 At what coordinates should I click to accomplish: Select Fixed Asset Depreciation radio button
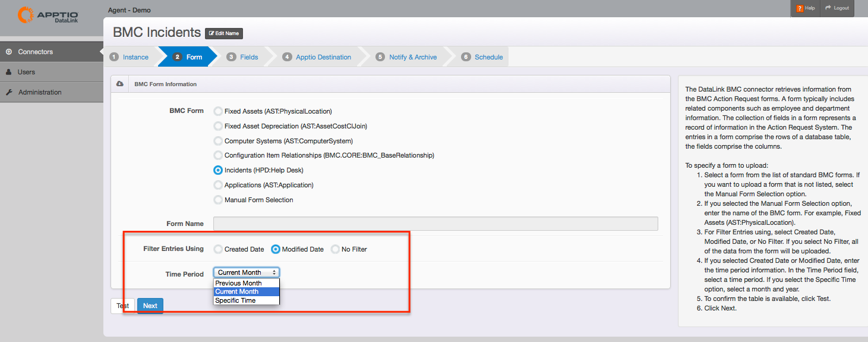pos(218,126)
